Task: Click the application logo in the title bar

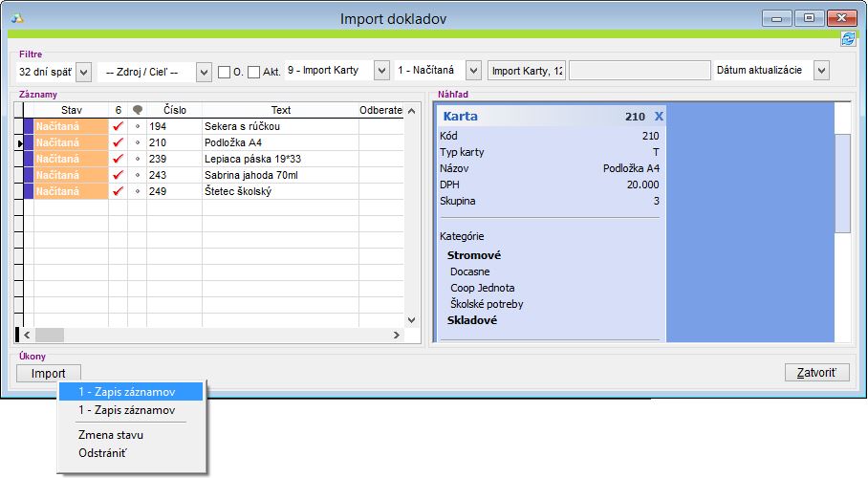Action: pos(17,18)
